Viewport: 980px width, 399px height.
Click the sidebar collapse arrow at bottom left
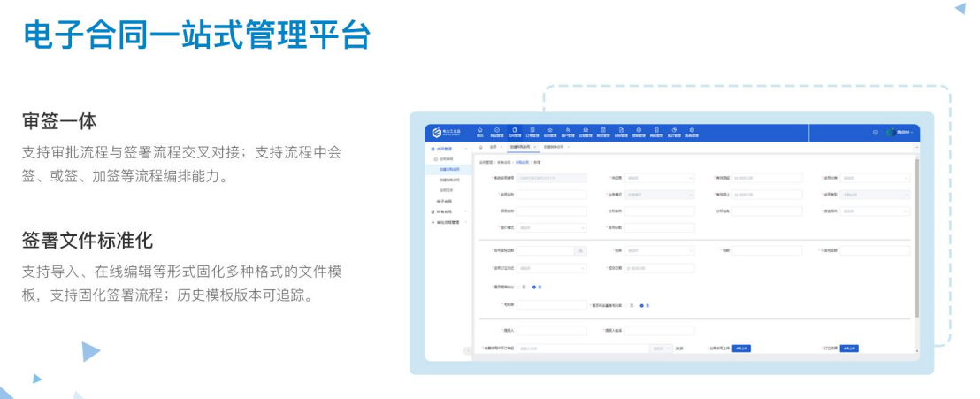click(x=467, y=351)
